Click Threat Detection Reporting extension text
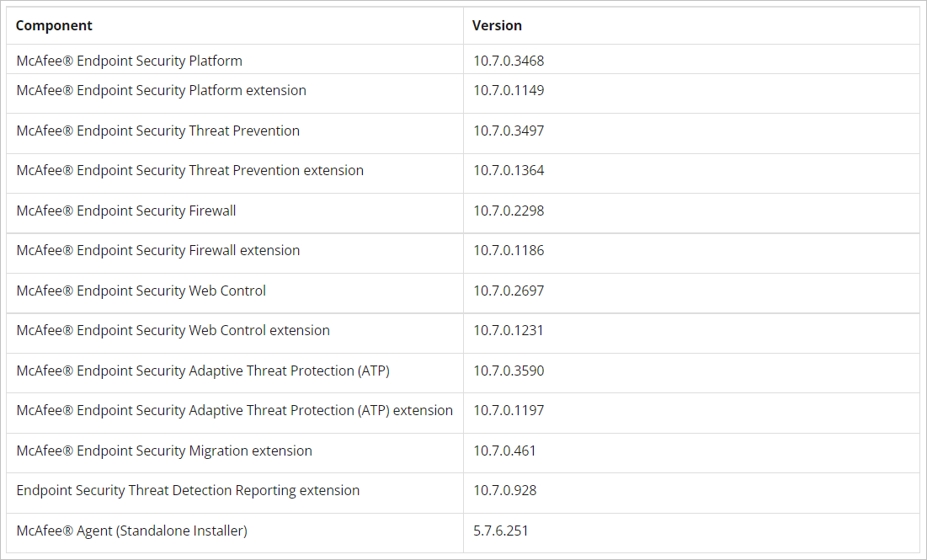 coord(188,490)
